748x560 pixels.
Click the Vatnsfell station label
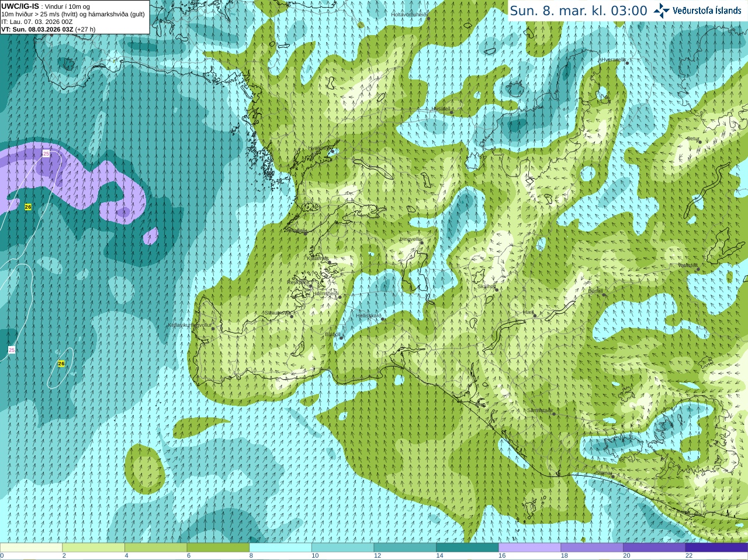click(x=688, y=265)
